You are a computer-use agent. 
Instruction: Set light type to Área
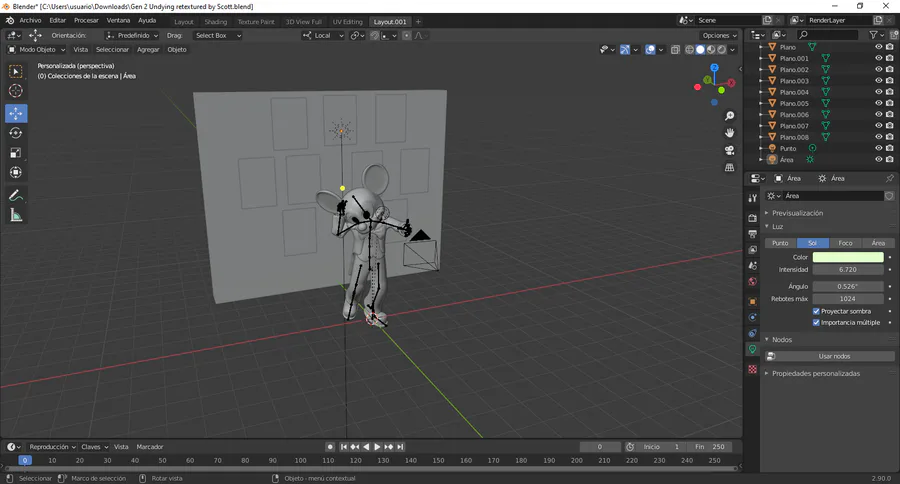[878, 243]
